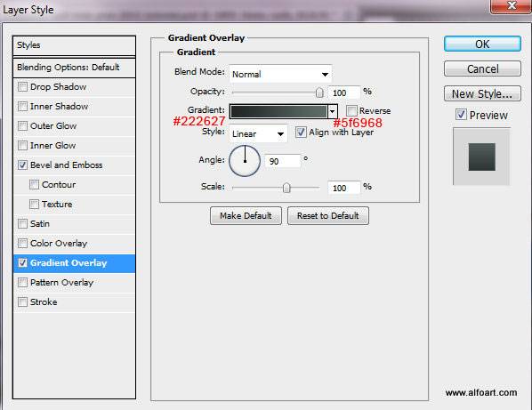This screenshot has height=410, width=532.
Task: Open the gradient picker arrow
Action: point(333,111)
